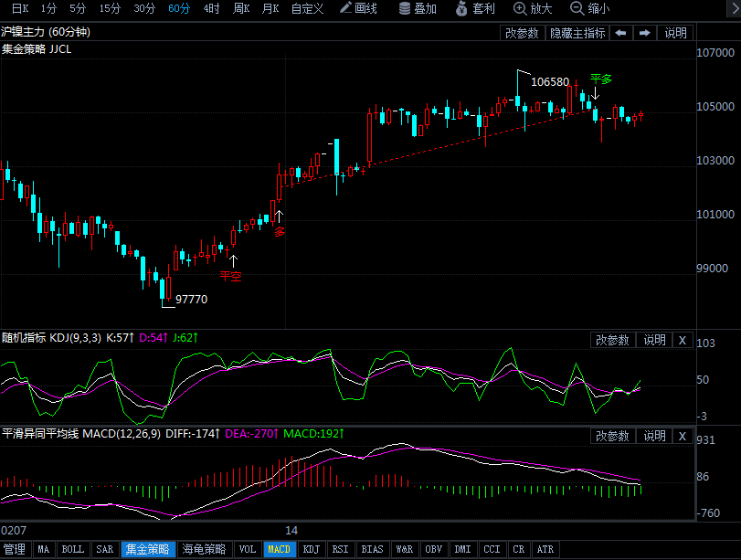
Task: Click the 平多 signal marker on the chart
Action: pos(600,79)
